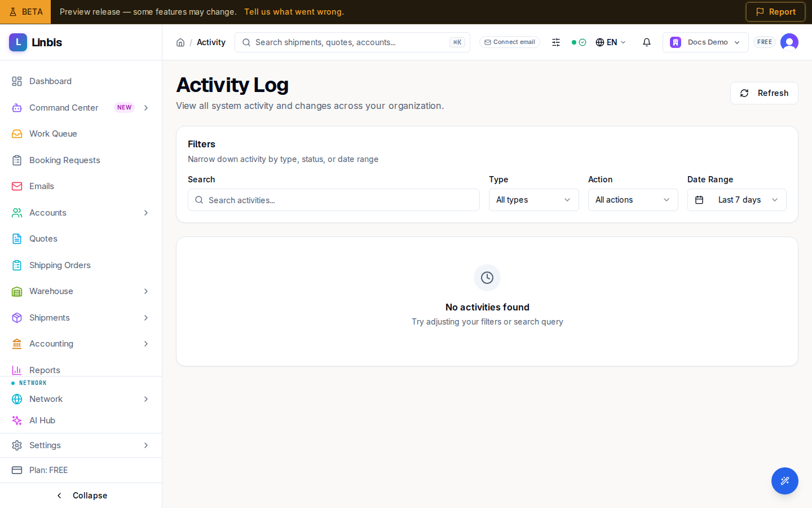Click the home breadcrumb icon

click(180, 42)
